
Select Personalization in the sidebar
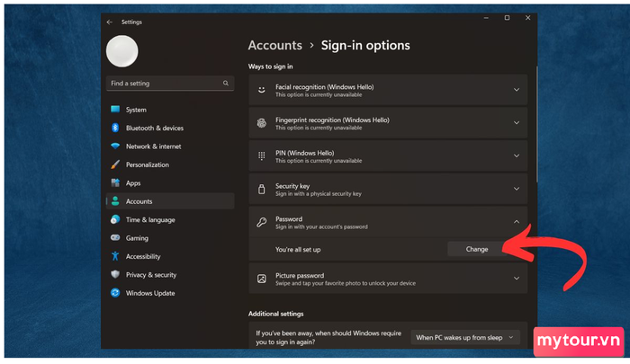click(170, 164)
